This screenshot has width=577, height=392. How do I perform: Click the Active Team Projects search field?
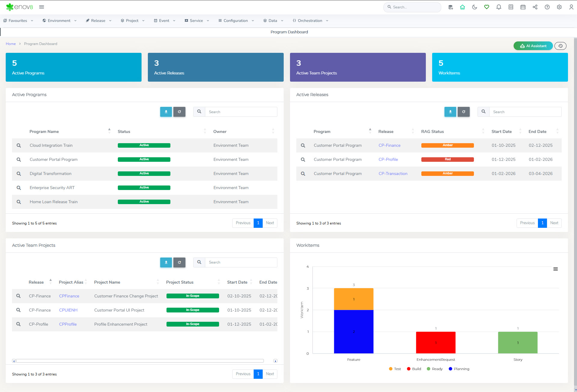click(241, 262)
